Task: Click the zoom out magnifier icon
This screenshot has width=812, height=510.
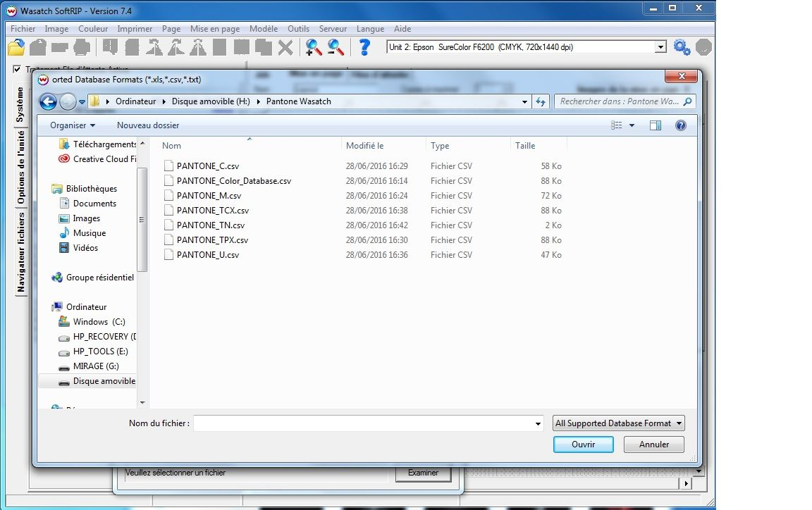Action: [336, 47]
